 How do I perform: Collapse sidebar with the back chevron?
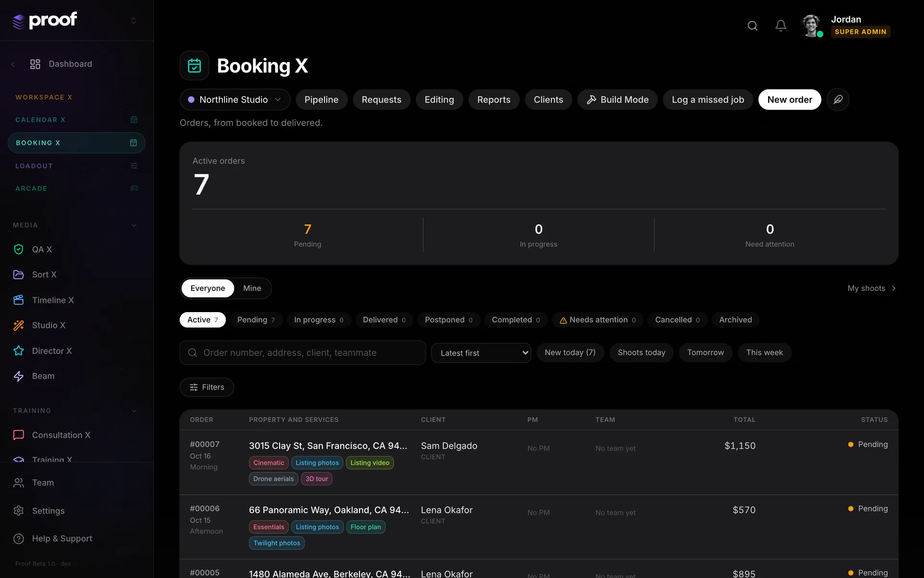13,64
